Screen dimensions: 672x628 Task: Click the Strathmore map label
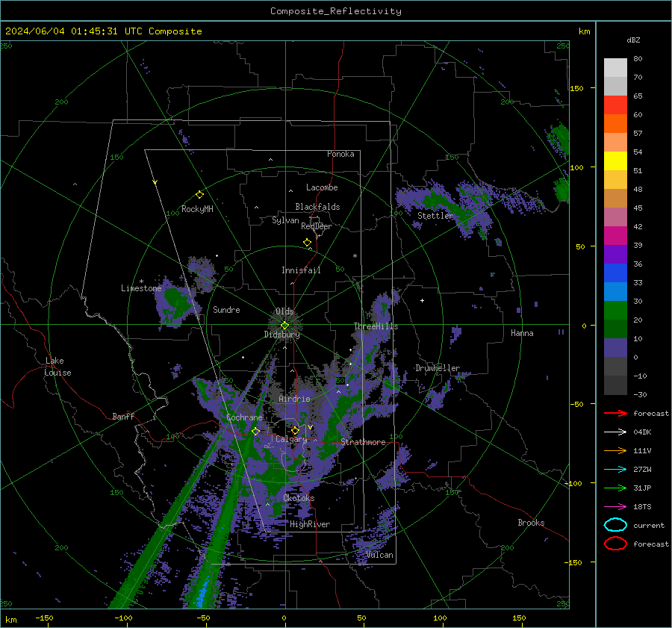(363, 442)
